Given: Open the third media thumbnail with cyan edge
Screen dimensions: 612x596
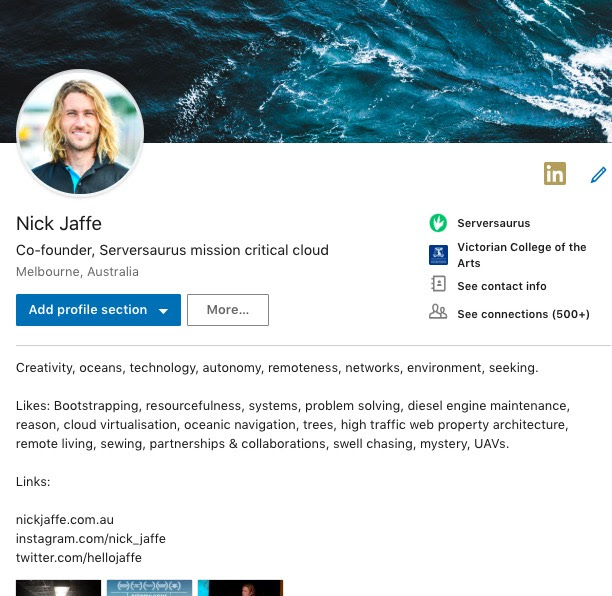Looking at the screenshot, I should point(240,588).
